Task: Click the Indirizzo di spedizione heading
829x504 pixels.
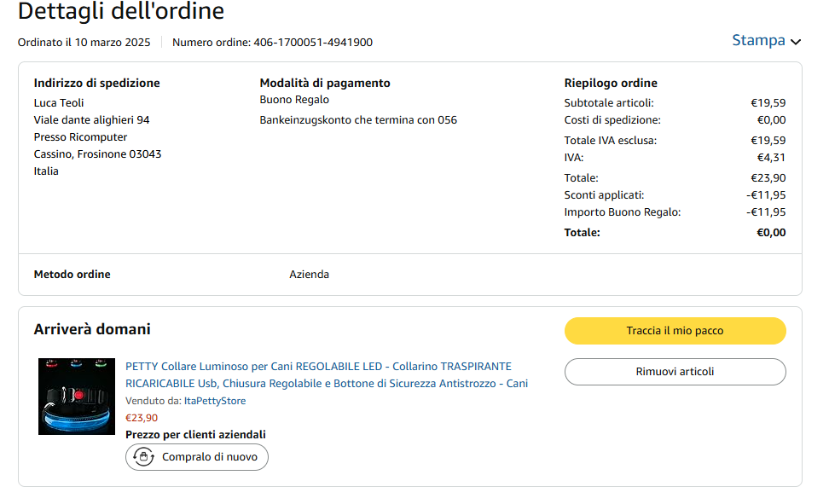Action: tap(96, 83)
